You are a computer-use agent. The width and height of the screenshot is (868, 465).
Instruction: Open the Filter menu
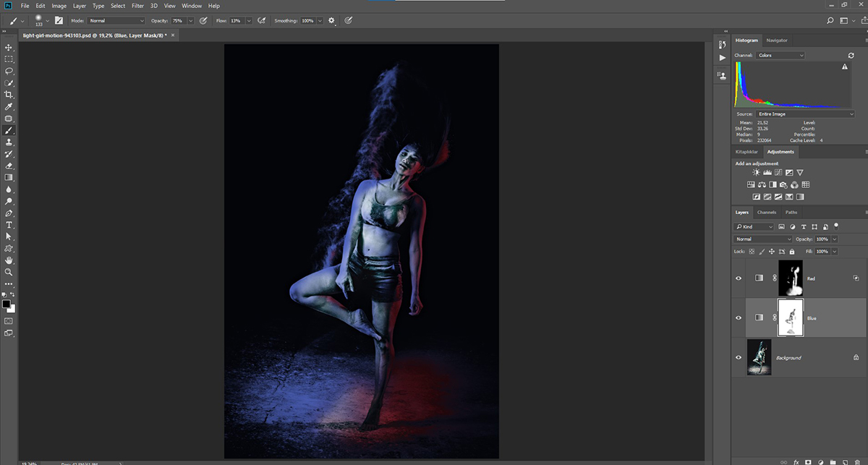[137, 6]
